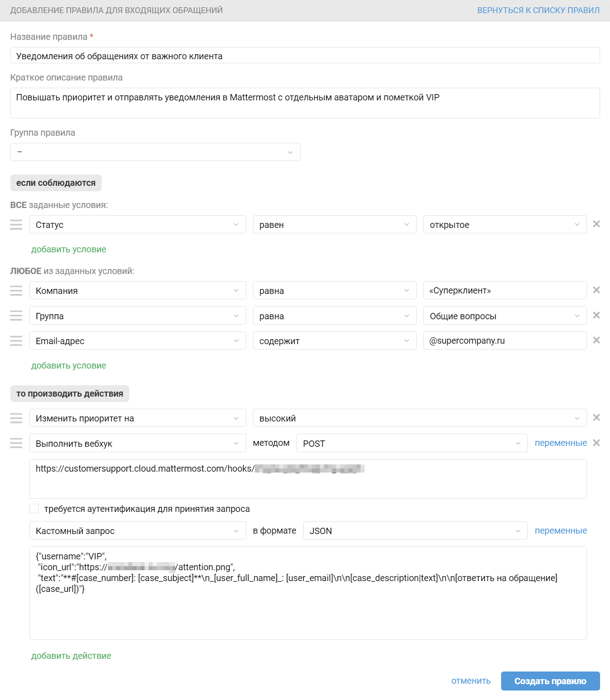Viewport: 610px width, 700px height.
Task: Click Вернуться к списку правил link
Action: coord(539,10)
